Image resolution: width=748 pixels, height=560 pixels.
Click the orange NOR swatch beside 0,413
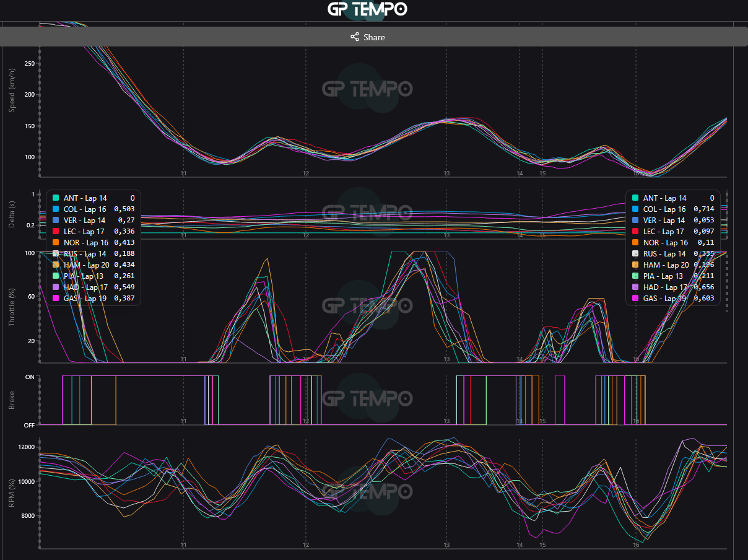[56, 243]
